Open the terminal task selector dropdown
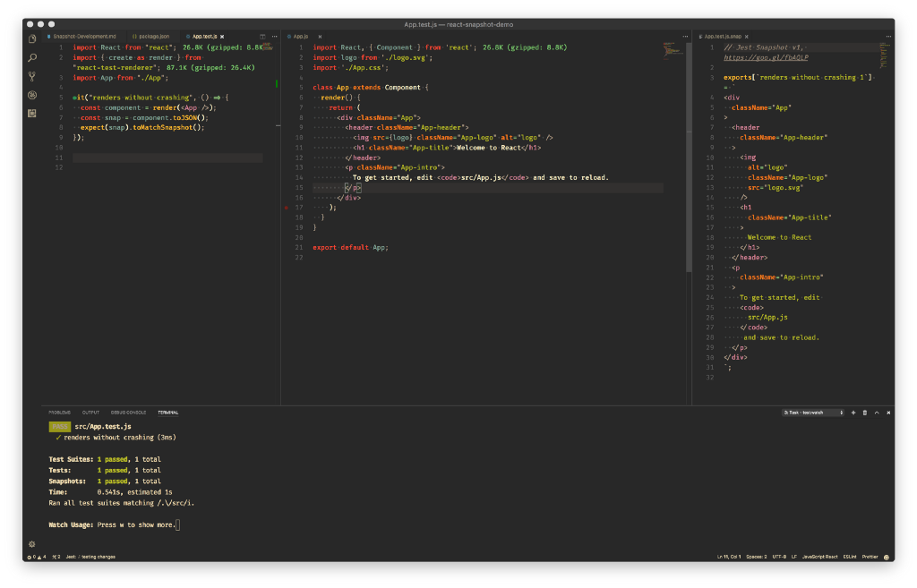Screen dimensions: 917x588 (813, 413)
